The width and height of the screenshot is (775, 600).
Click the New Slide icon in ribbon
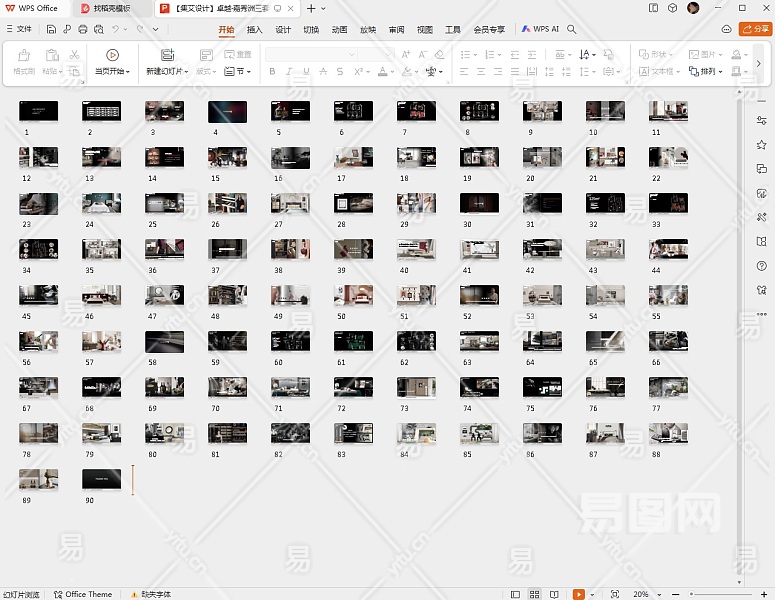(167, 55)
